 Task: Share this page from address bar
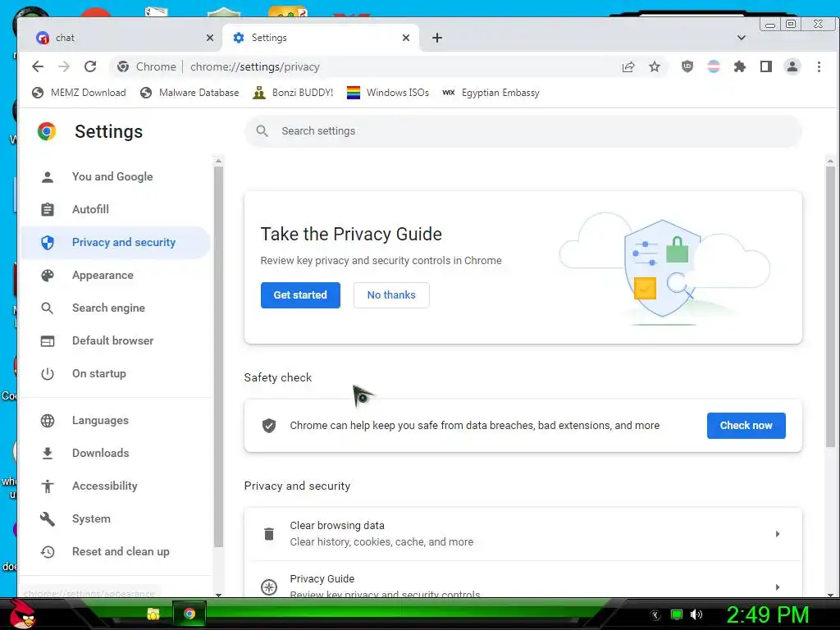point(628,66)
